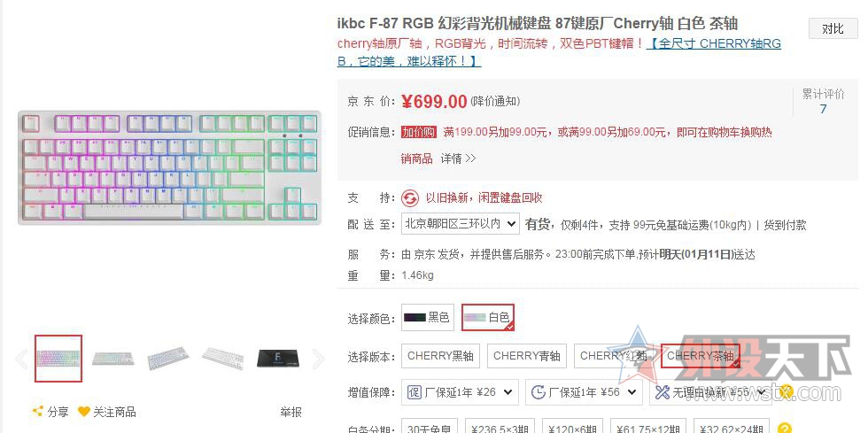Choose the 30天免息 installment option
The image size is (868, 433).
coord(429,429)
